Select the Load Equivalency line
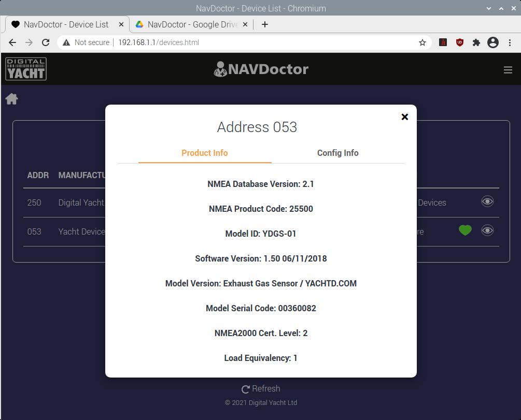Image resolution: width=521 pixels, height=420 pixels. click(x=261, y=358)
